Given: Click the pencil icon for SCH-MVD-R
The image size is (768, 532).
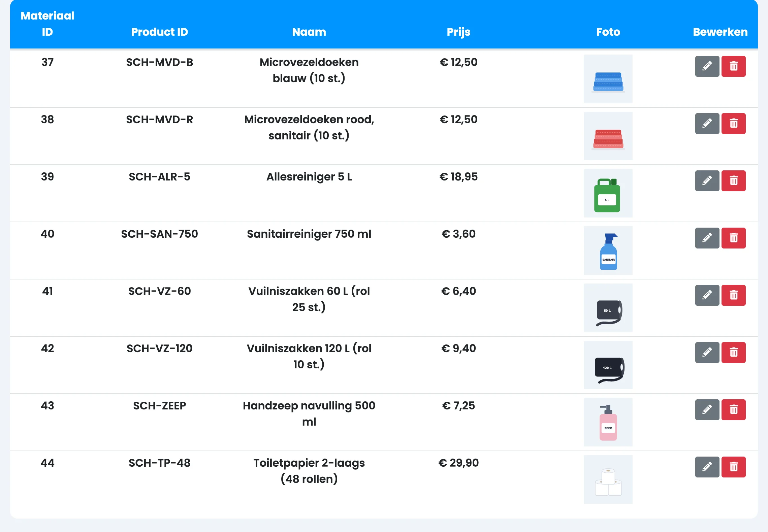Looking at the screenshot, I should point(707,124).
